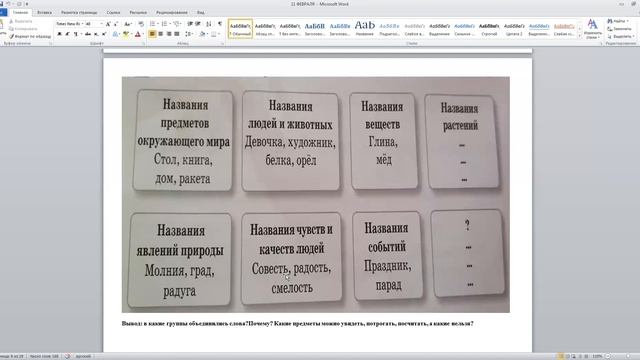640x360 pixels.
Task: Decrease paragraph indent
Action: pyautogui.click(x=190, y=24)
